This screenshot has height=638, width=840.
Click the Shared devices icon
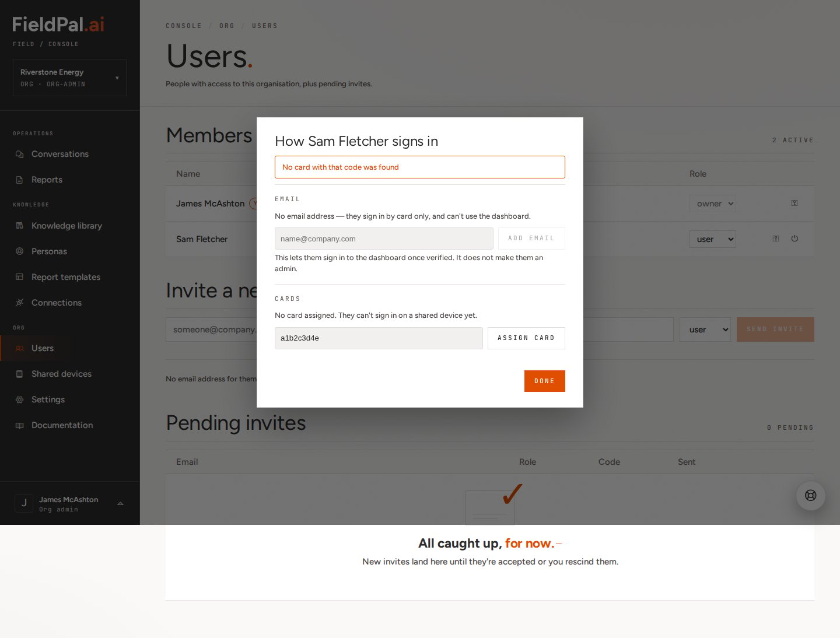(19, 374)
